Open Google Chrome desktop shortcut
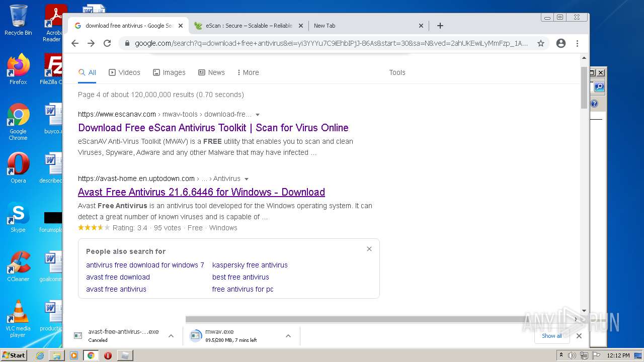This screenshot has width=644, height=362. (x=18, y=122)
